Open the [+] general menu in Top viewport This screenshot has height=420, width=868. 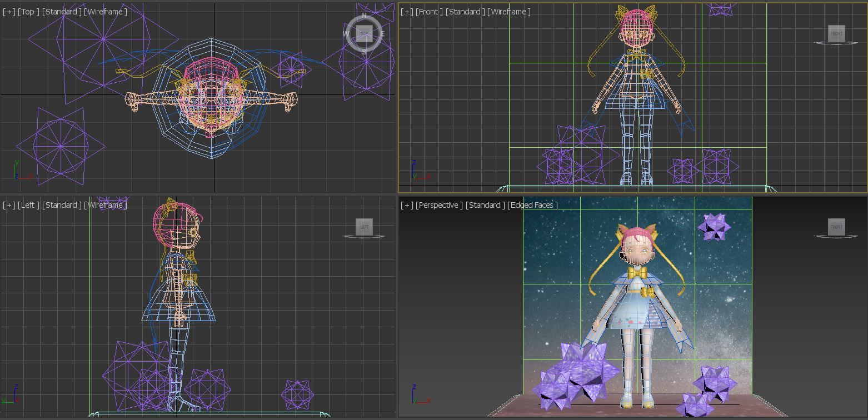point(9,12)
